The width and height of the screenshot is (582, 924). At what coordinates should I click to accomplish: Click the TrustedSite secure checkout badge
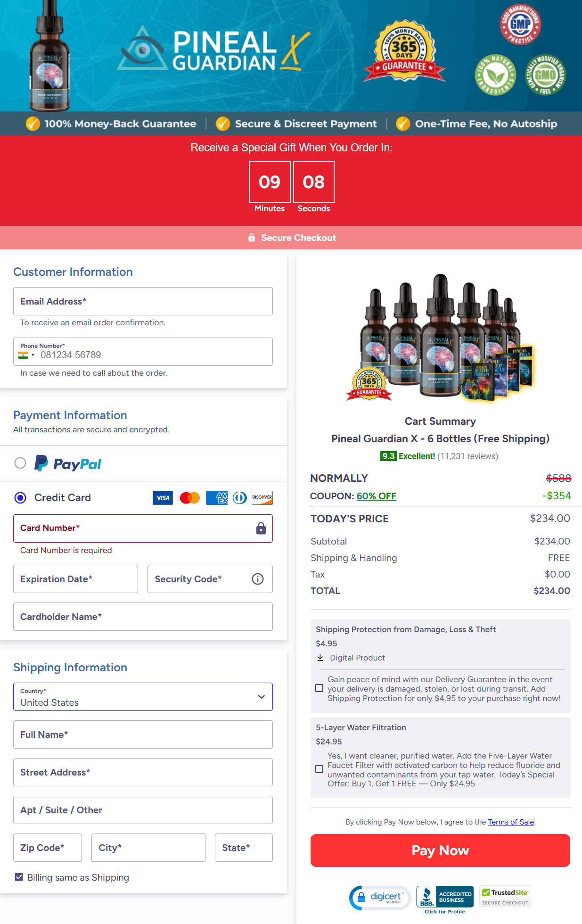click(x=505, y=897)
